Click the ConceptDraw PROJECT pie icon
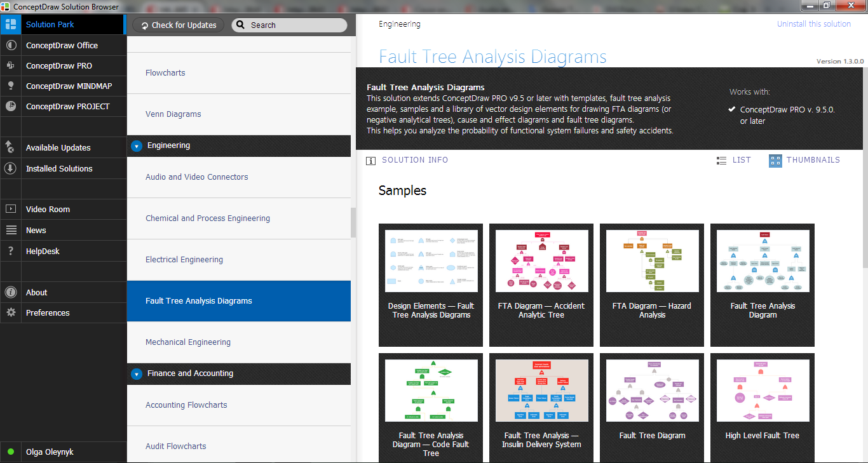Image resolution: width=868 pixels, height=463 pixels. 10,107
